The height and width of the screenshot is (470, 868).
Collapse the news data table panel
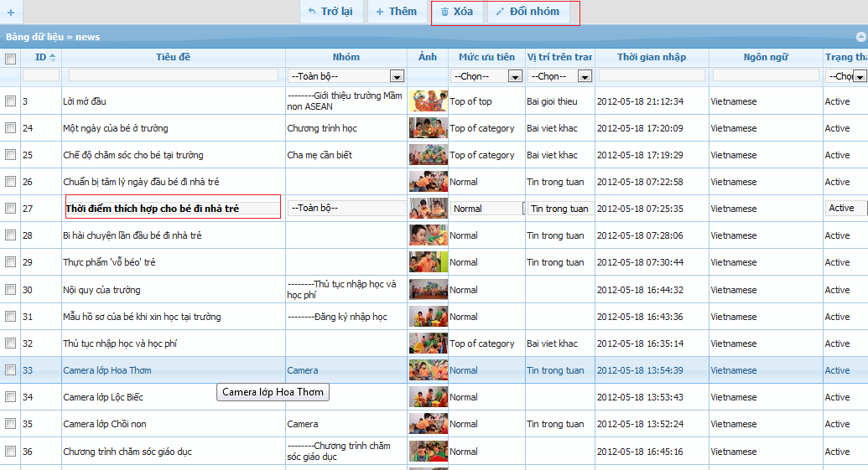860,37
